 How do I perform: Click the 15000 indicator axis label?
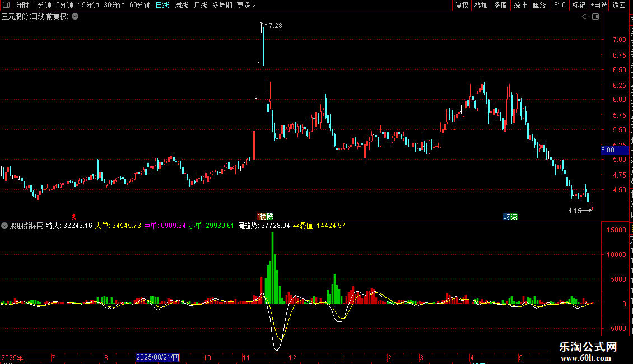tap(616, 230)
